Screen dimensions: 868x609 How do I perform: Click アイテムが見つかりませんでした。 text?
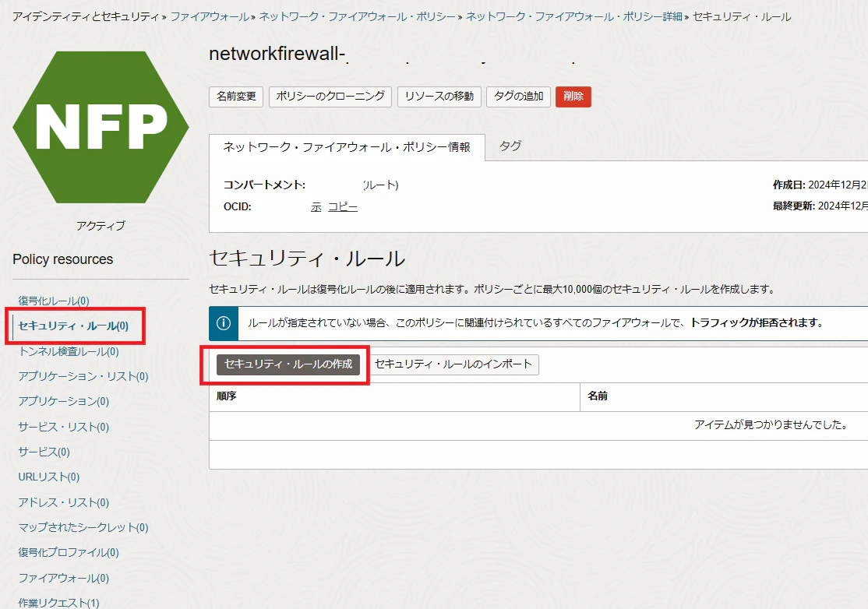click(771, 424)
